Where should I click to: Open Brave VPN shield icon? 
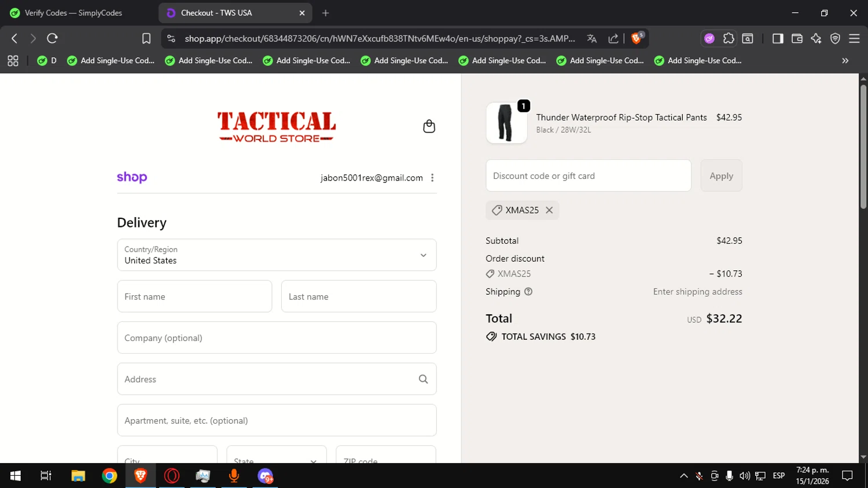pyautogui.click(x=835, y=38)
